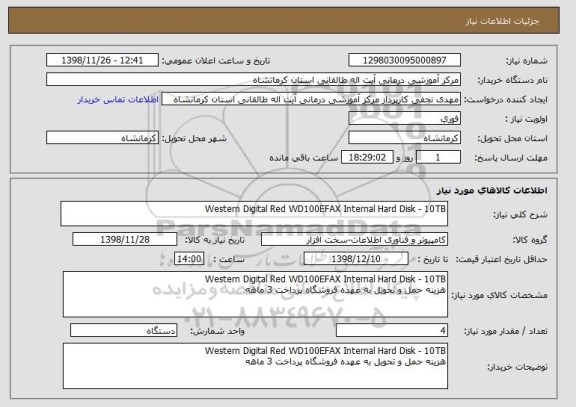Click the remaining days field showing 1
Image resolution: width=576 pixels, height=407 pixels.
pyautogui.click(x=438, y=158)
